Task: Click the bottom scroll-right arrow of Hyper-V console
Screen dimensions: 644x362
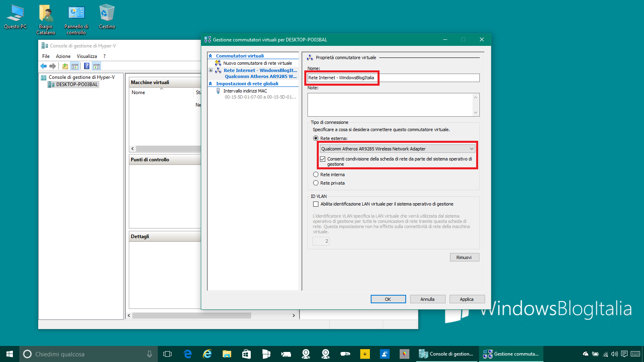Action: click(x=293, y=316)
